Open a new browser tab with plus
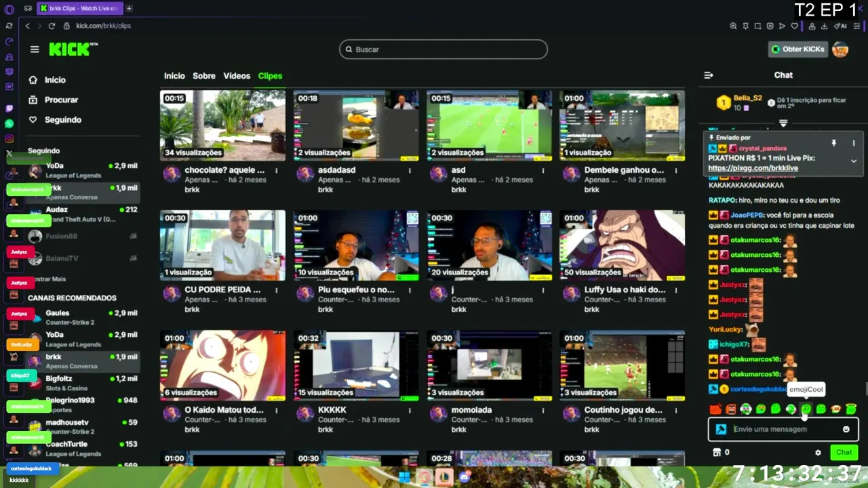This screenshot has width=868, height=488. tap(129, 8)
